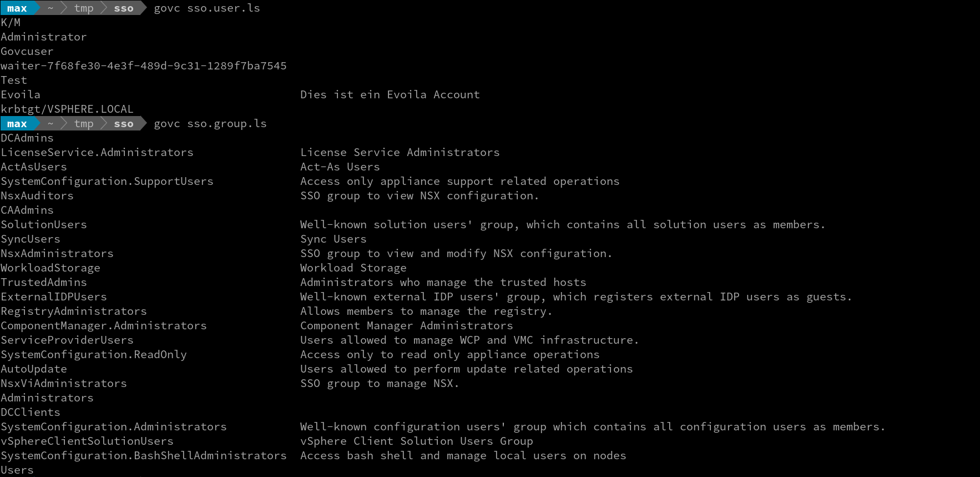Click the AutoUpdate group entry
Image resolution: width=980 pixels, height=477 pixels.
point(34,369)
